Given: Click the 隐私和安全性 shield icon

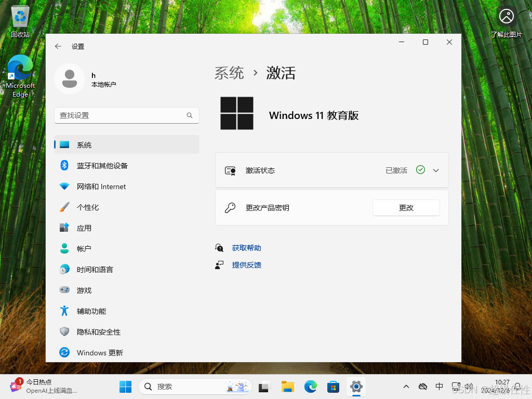Looking at the screenshot, I should coord(64,331).
